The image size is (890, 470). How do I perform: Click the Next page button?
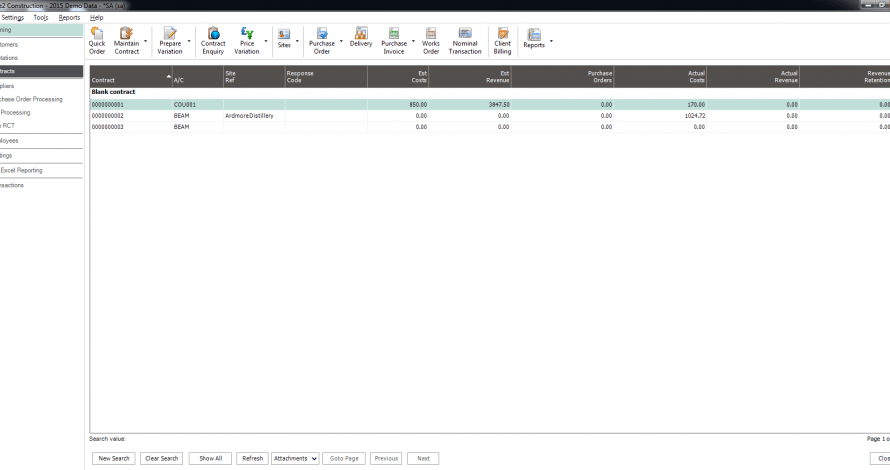[423, 459]
